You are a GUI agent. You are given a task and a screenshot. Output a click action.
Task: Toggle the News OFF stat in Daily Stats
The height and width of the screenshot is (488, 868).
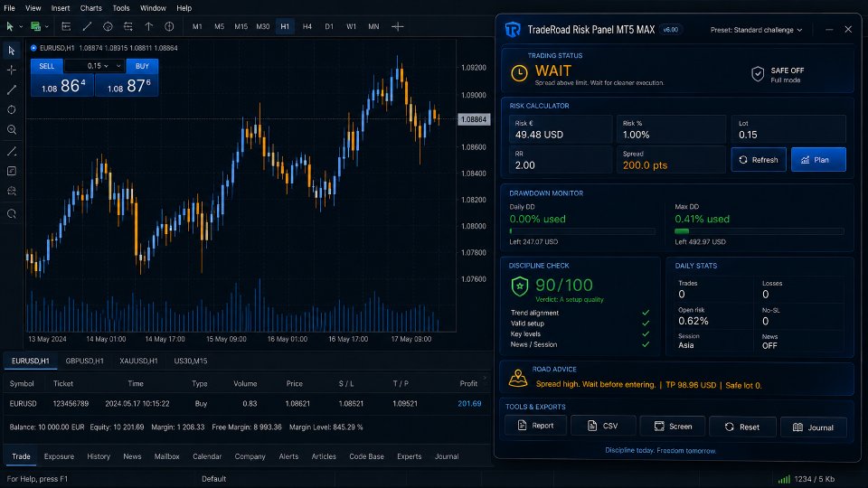pos(769,342)
